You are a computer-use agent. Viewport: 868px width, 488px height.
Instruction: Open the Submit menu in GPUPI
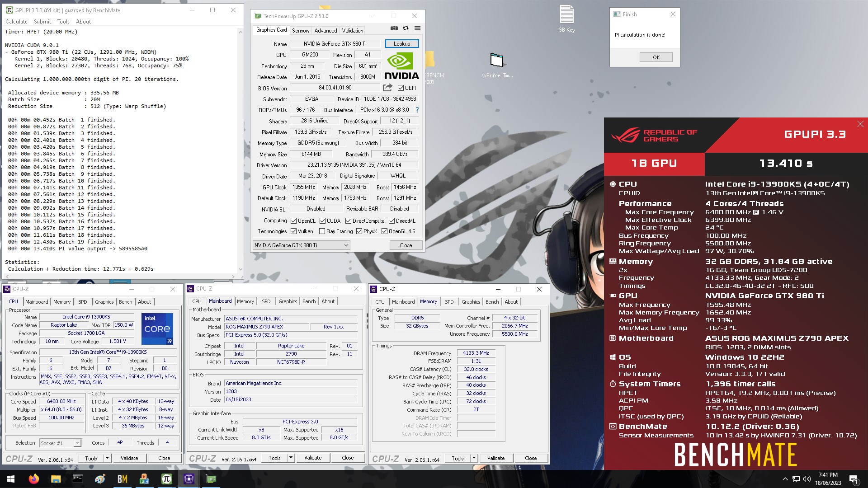(42, 22)
